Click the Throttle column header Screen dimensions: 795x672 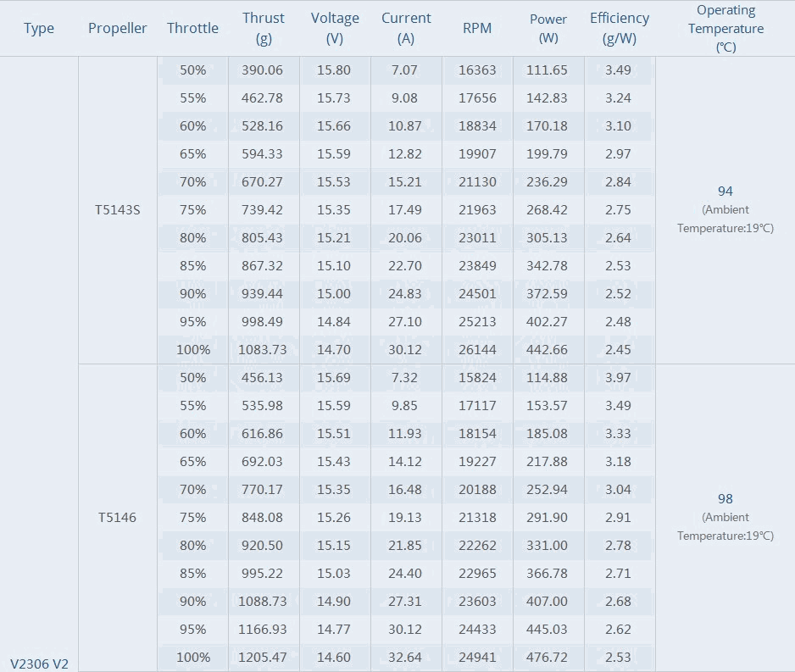point(192,28)
